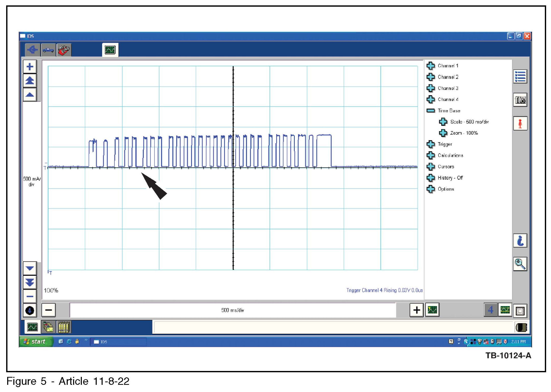This screenshot has width=551, height=392.
Task: Click the 500 ms/div time scale bar
Action: pyautogui.click(x=232, y=310)
